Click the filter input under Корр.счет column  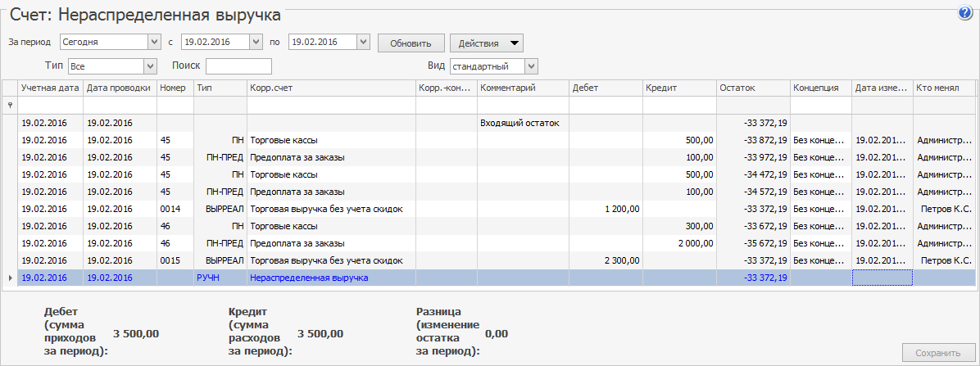(x=331, y=106)
